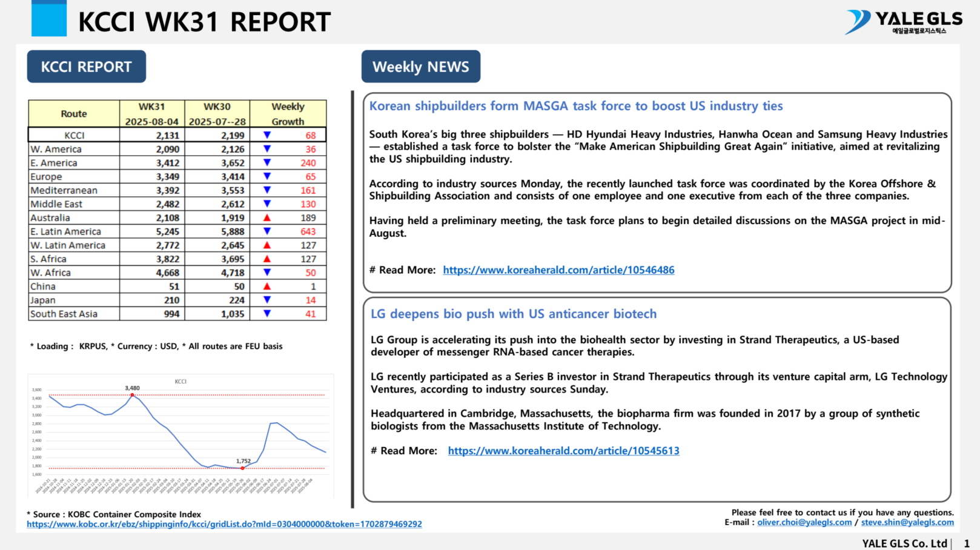This screenshot has height=550, width=980.
Task: Click the loading and currency footnote
Action: tap(156, 346)
